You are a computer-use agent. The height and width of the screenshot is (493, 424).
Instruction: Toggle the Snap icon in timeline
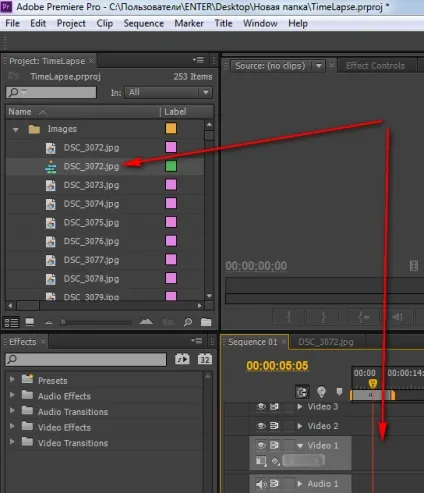coord(302,392)
